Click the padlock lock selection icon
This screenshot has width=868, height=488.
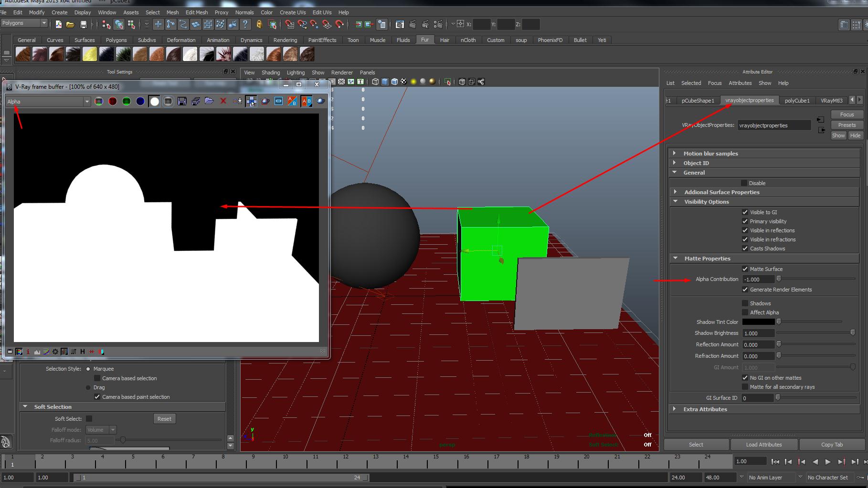[x=259, y=24]
